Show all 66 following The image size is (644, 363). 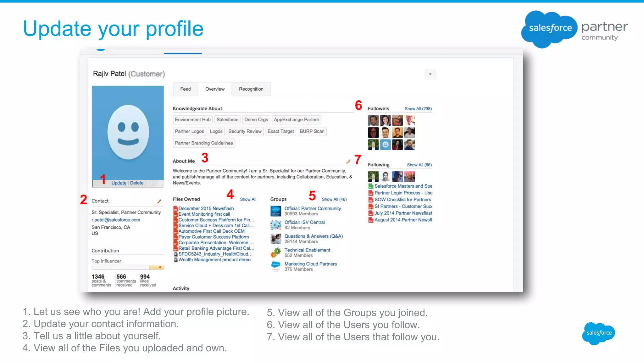[x=419, y=165]
